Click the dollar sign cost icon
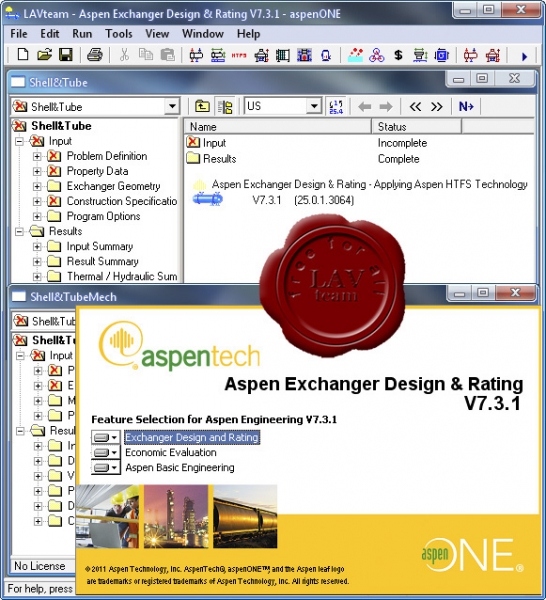Screen dimensions: 546x600 (398, 55)
